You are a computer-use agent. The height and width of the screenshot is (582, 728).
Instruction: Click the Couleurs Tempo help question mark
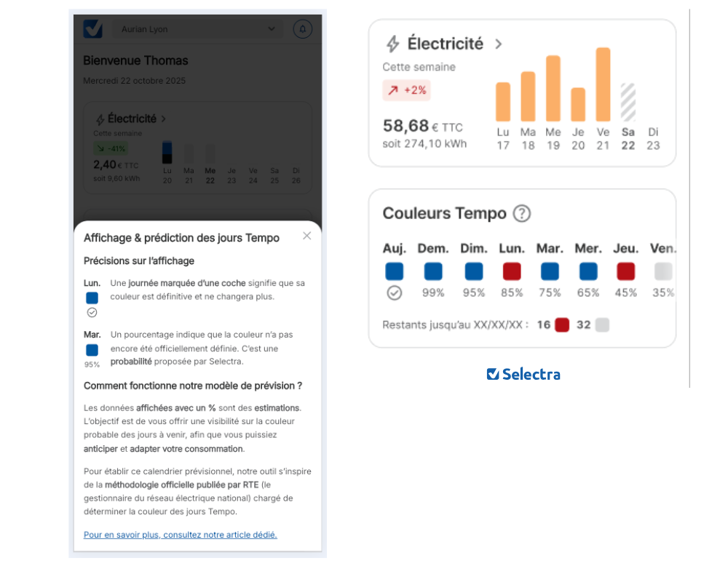point(522,214)
